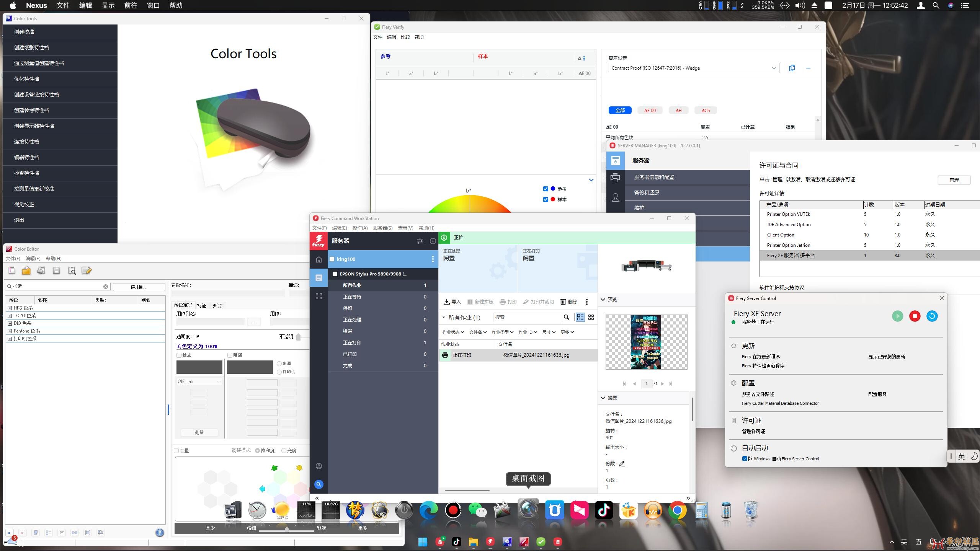Open 比较 menu in Fiery Verify

pyautogui.click(x=405, y=37)
